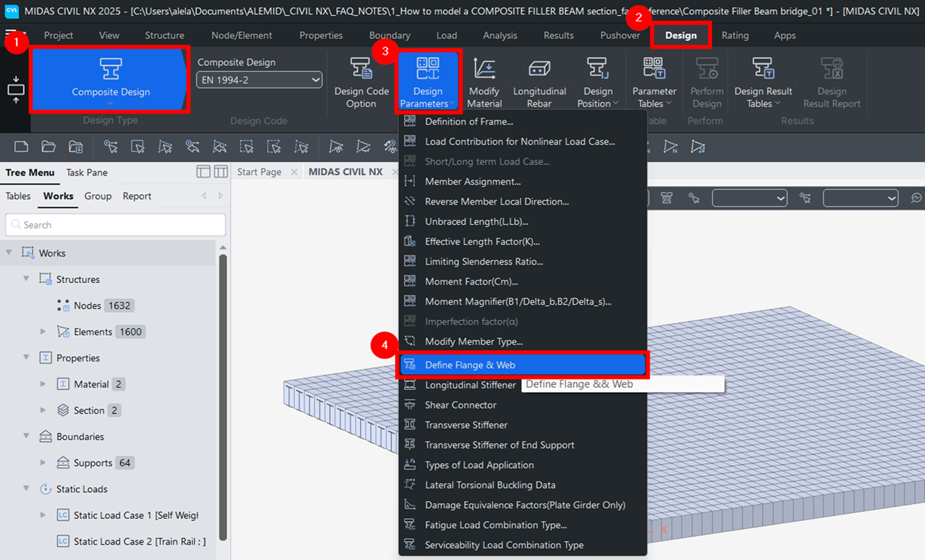Switch to the Tables tab in tree panel
This screenshot has width=925, height=560.
tap(18, 196)
